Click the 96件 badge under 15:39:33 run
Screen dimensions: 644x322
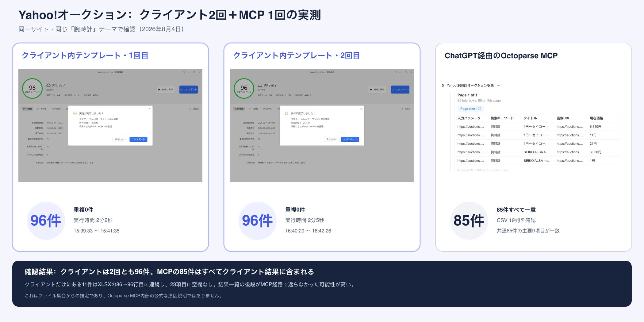click(46, 221)
